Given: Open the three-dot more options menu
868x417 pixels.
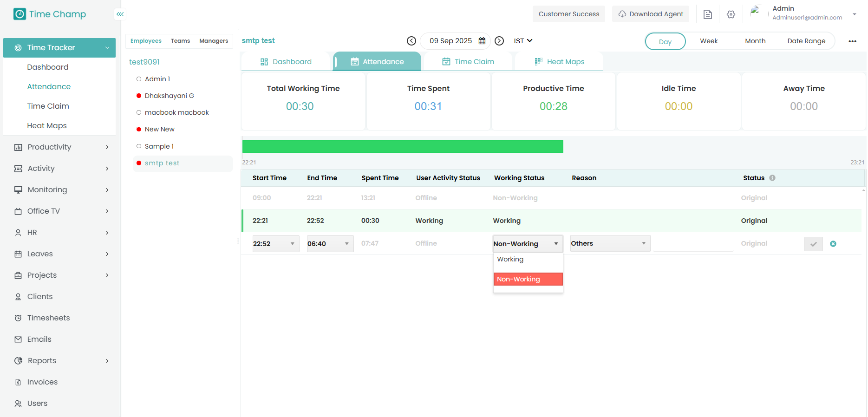Looking at the screenshot, I should point(852,41).
